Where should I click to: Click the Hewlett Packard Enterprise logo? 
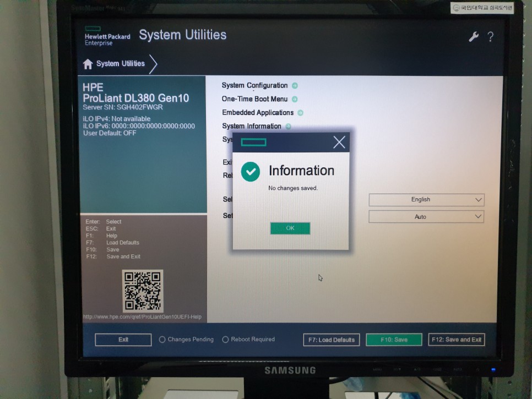(x=107, y=36)
